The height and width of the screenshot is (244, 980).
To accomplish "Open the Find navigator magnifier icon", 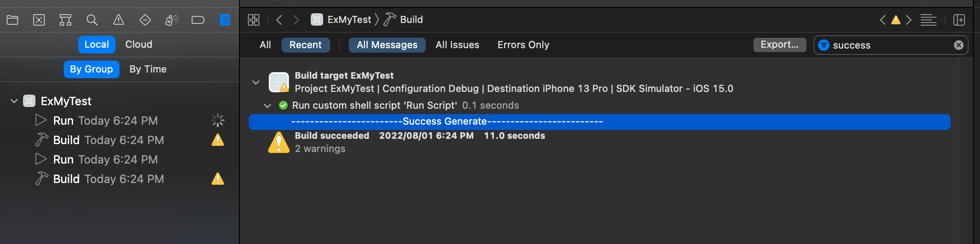I will pos(92,20).
